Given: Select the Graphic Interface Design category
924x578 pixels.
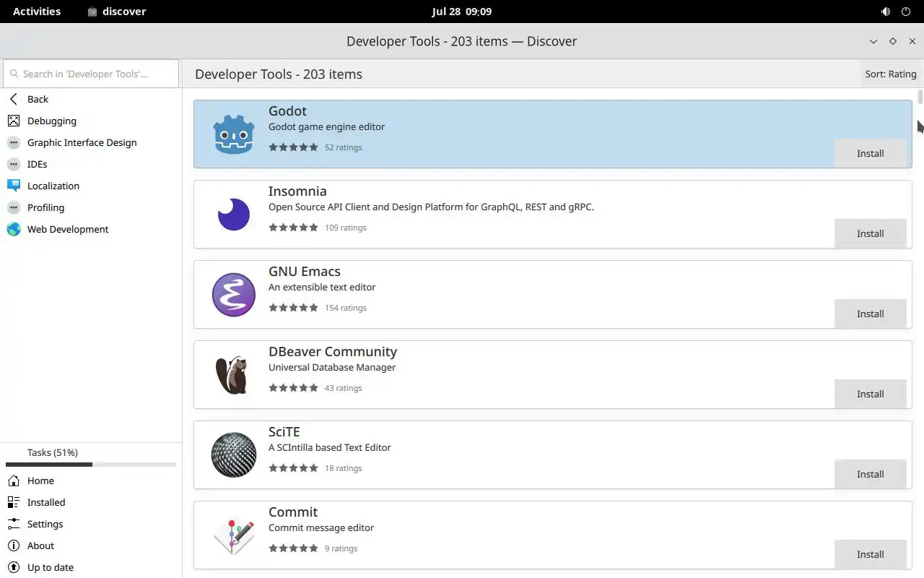Looking at the screenshot, I should tap(91, 142).
